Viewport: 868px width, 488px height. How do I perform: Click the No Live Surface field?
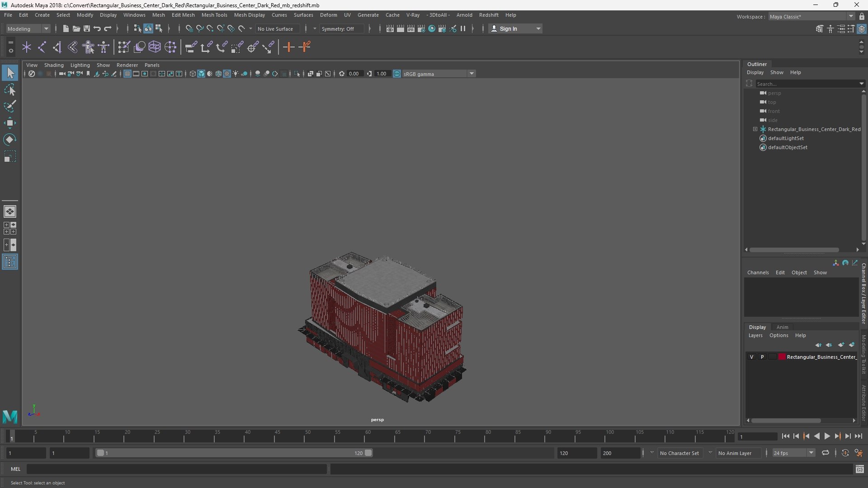click(277, 28)
